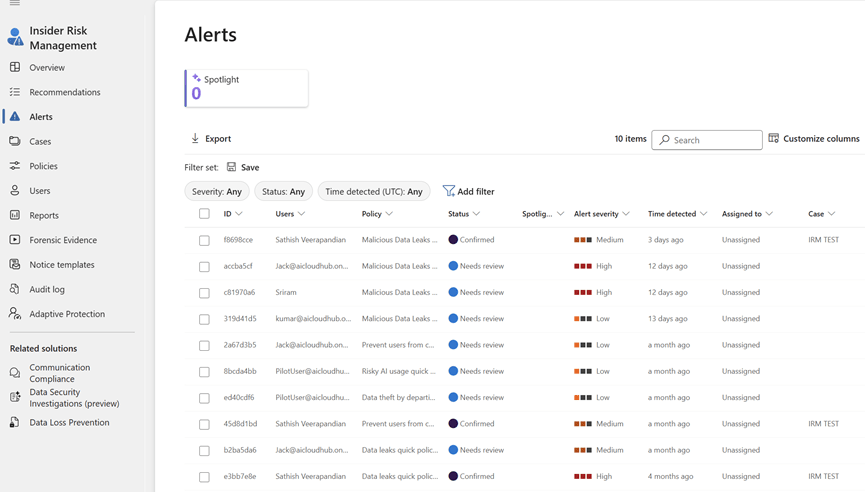Click the Customize columns icon
This screenshot has width=865, height=492.
pos(773,138)
